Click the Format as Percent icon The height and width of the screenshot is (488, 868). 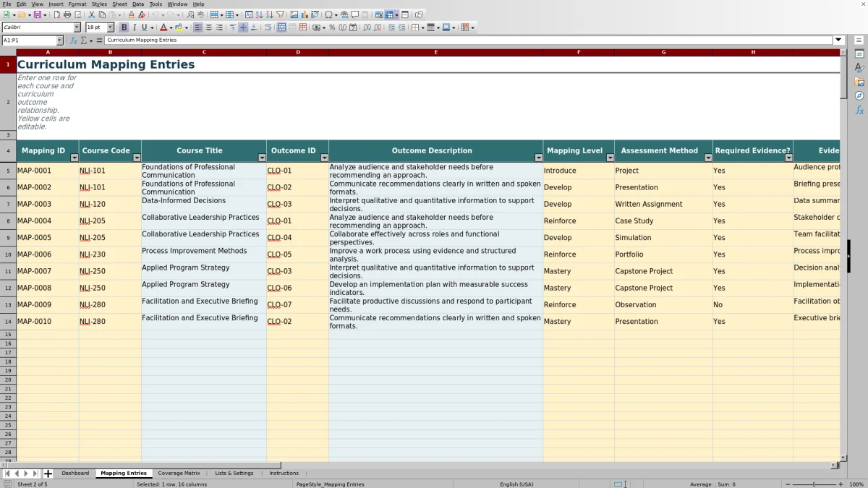332,27
